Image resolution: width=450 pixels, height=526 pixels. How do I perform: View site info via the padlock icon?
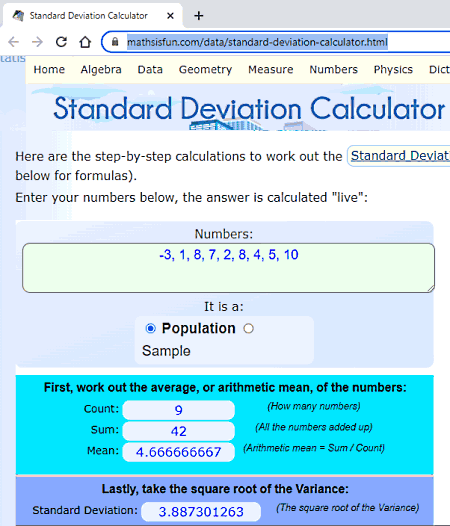115,42
